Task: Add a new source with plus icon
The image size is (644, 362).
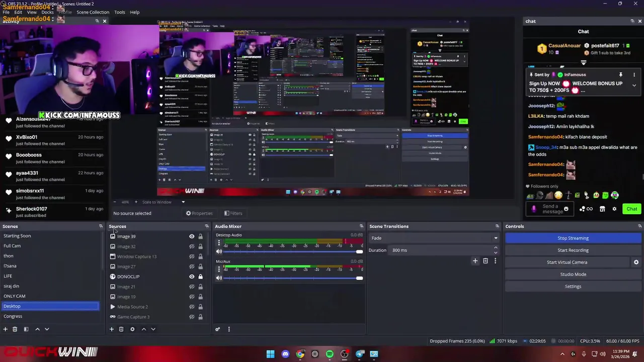Action: click(x=112, y=329)
